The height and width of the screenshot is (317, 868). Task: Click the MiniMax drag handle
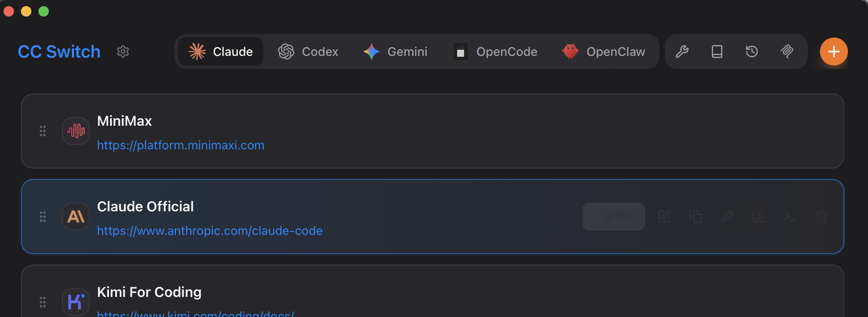(43, 131)
